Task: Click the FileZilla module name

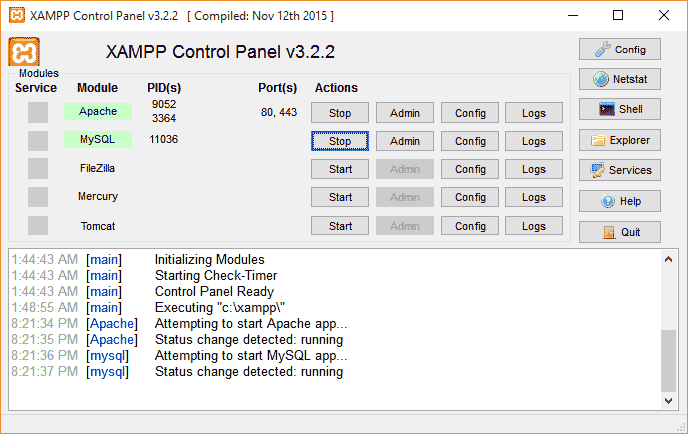Action: [97, 169]
